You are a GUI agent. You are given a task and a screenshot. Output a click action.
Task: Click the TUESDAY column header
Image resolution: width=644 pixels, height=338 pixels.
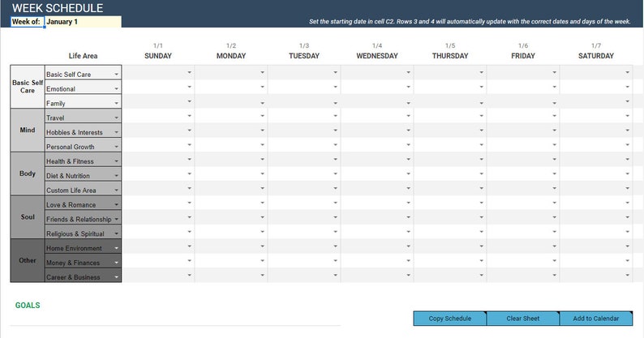(x=304, y=56)
